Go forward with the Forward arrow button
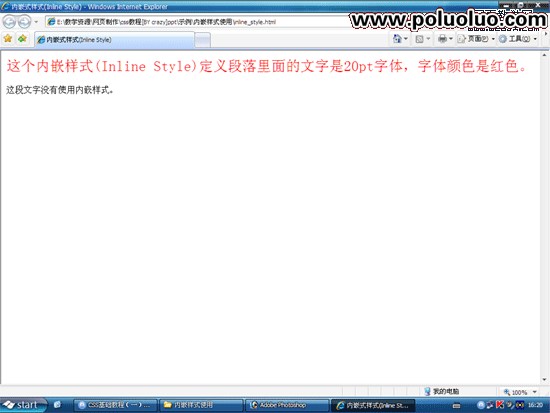This screenshot has height=413, width=550. [x=24, y=22]
